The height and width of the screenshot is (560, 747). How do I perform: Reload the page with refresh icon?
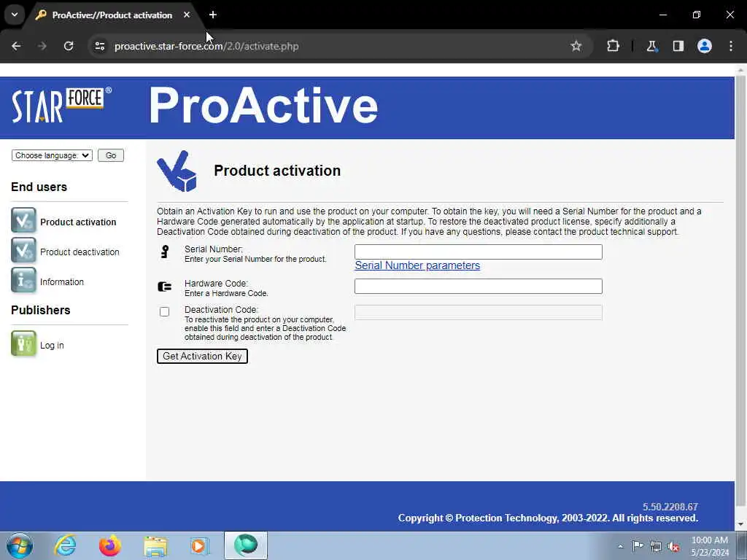click(x=69, y=46)
